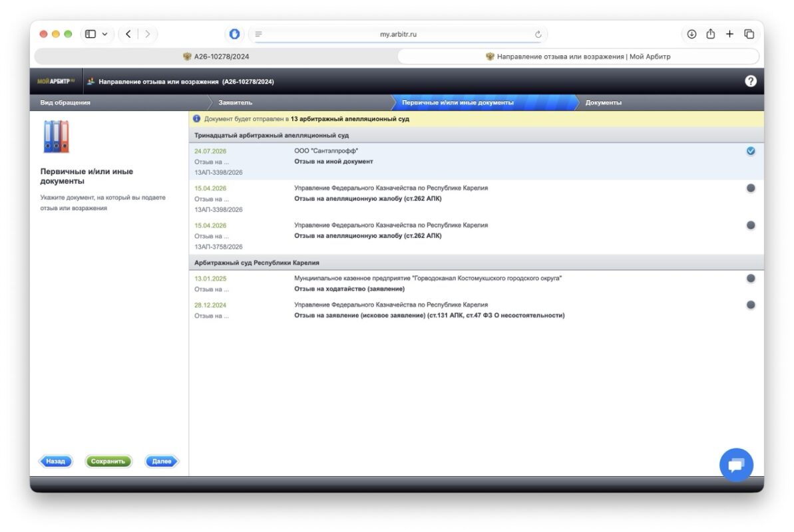This screenshot has width=794, height=532.
Task: Open a new tab with plus icon
Action: pos(729,34)
